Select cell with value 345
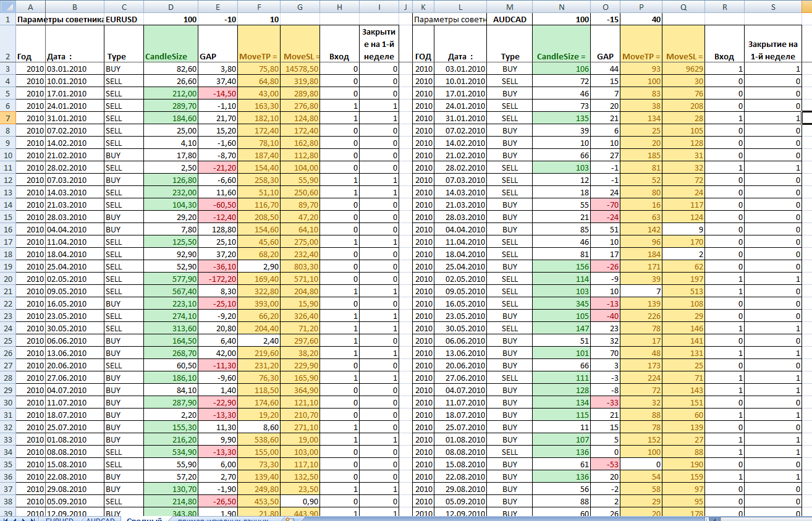This screenshot has height=521, width=812. [x=561, y=303]
